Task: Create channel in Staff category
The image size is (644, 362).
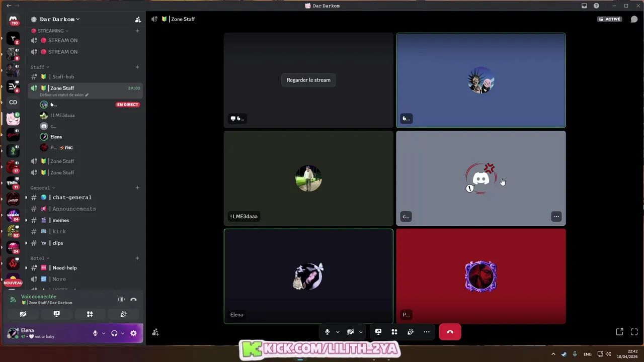Action: 137,67
